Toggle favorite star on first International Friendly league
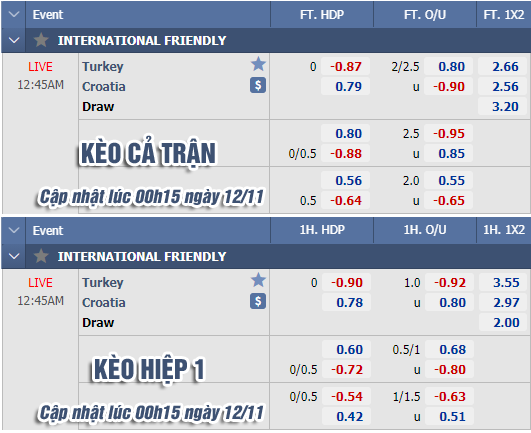 (x=41, y=40)
